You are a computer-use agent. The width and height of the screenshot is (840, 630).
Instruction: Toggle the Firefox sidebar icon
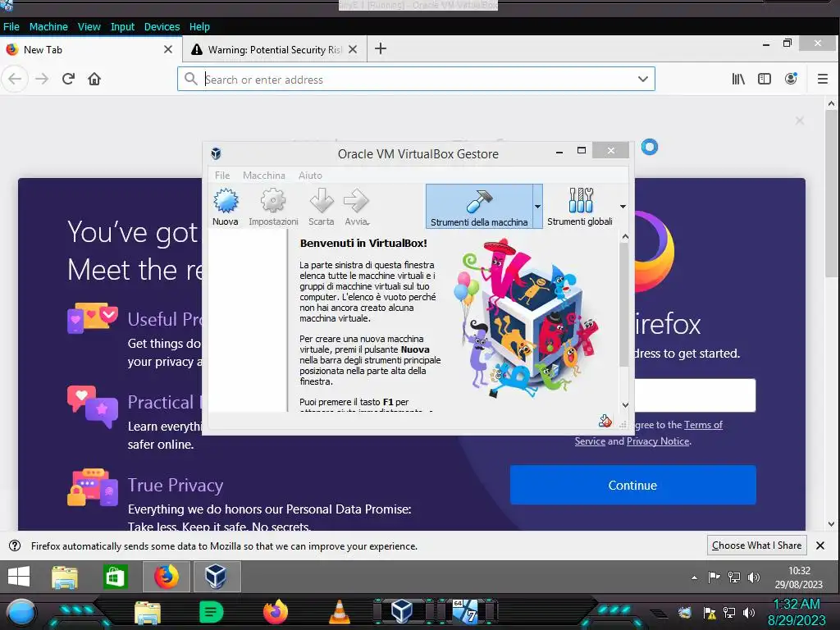(x=765, y=80)
